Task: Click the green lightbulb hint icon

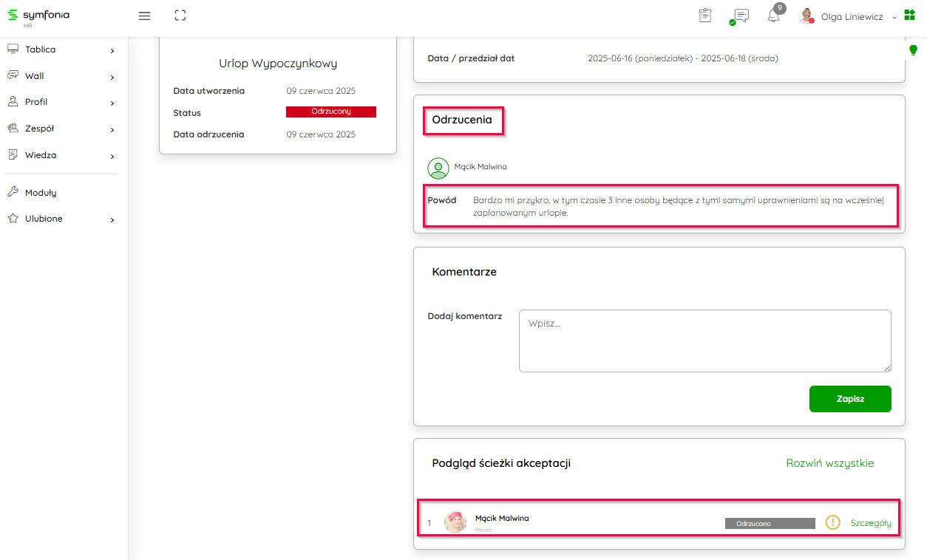Action: (913, 50)
